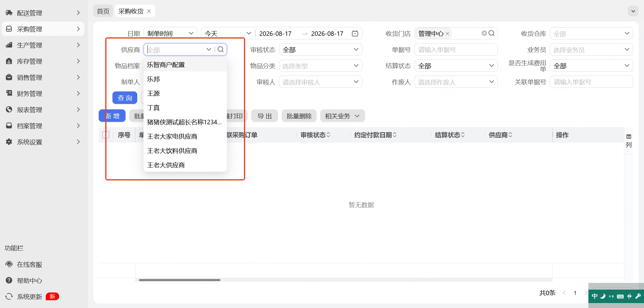This screenshot has height=308, width=644.
Task: Open the 作废人 dropdown
Action: coord(456,82)
